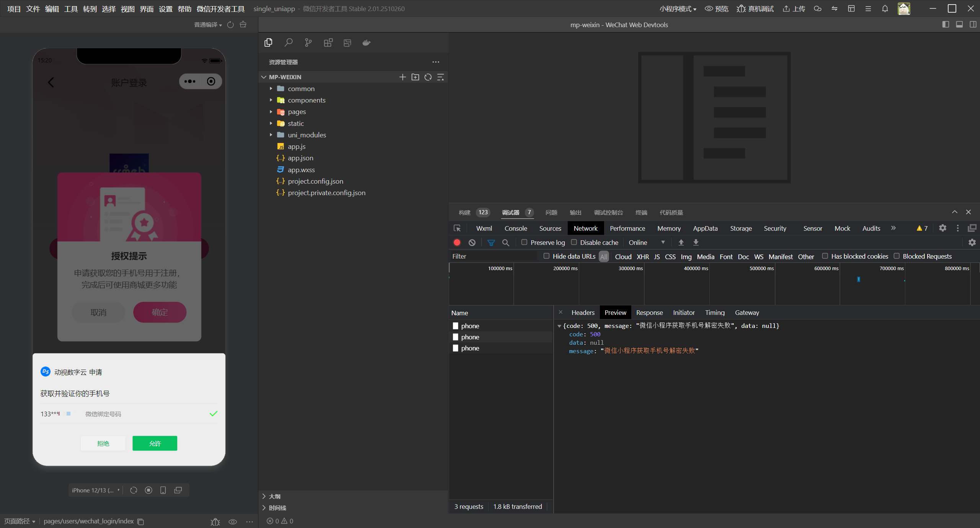Rotate the simulator refresh icon

click(134, 491)
